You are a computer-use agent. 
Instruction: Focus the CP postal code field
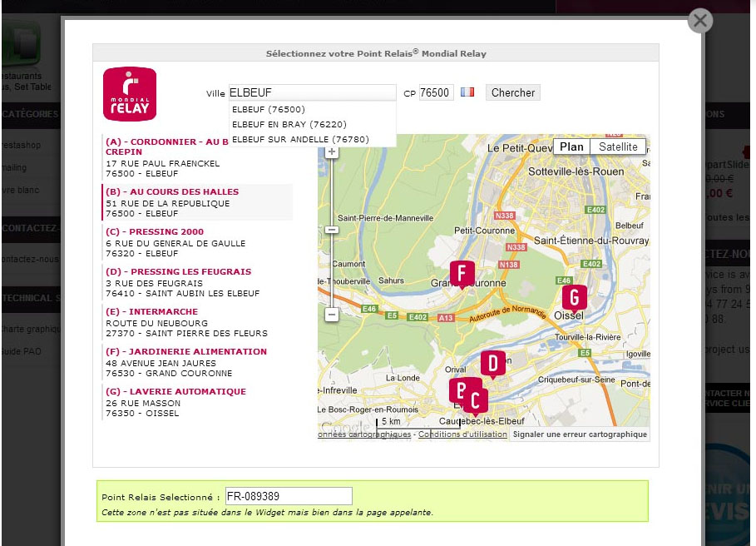pyautogui.click(x=436, y=92)
